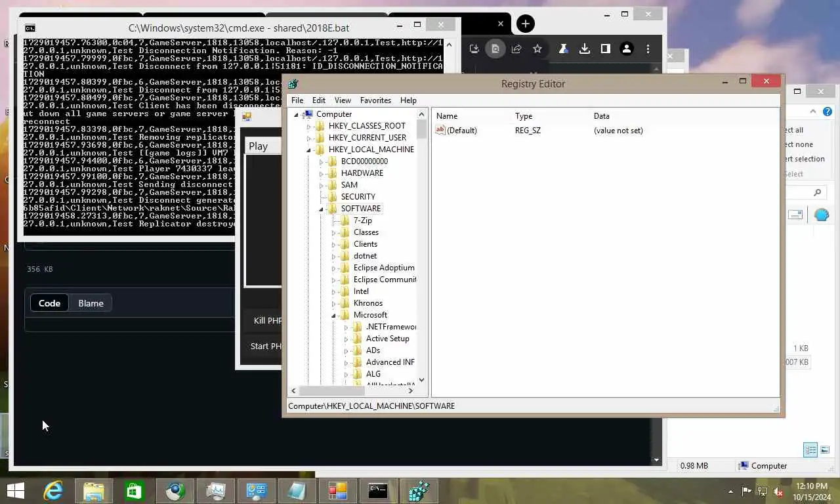
Task: Open a new browser tab with plus button
Action: 525,24
